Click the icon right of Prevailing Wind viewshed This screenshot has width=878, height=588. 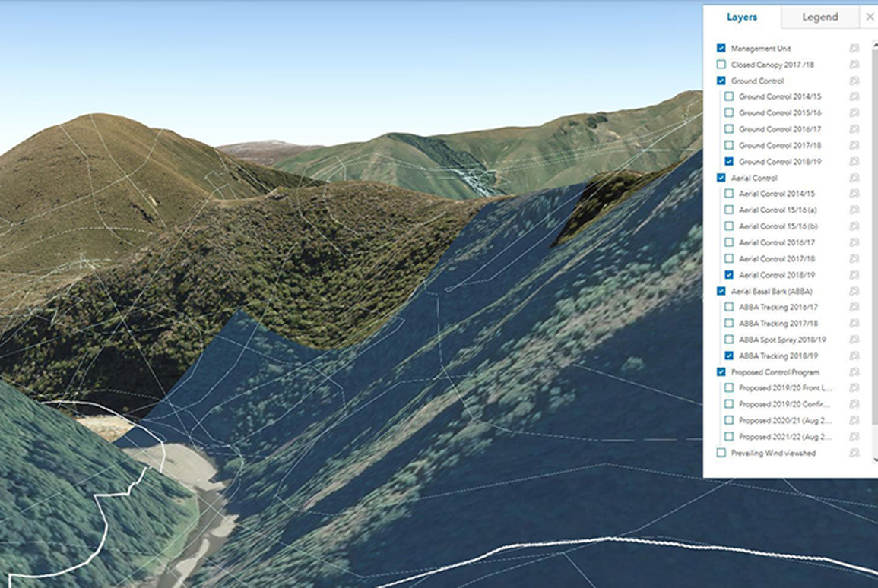click(854, 453)
